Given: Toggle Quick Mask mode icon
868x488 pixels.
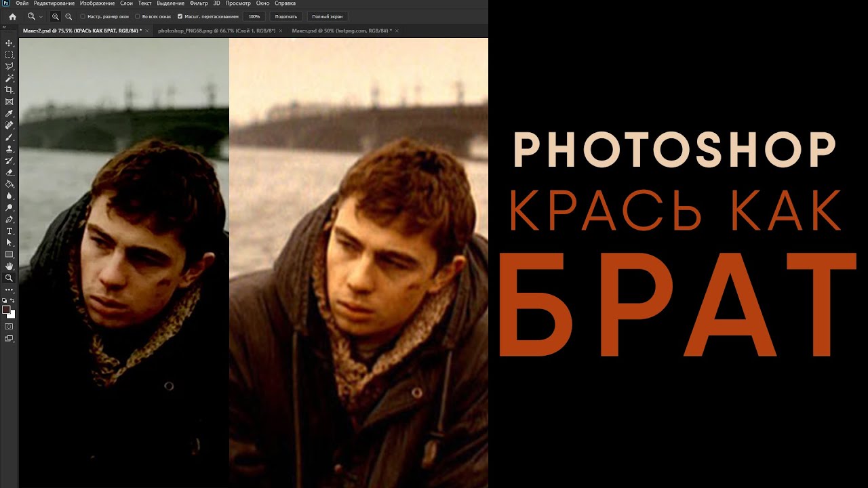Looking at the screenshot, I should click(9, 326).
